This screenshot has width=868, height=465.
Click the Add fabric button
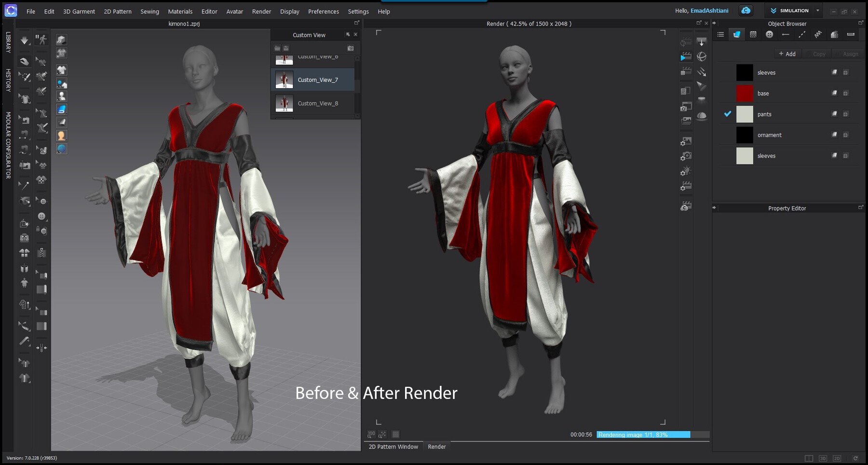click(x=787, y=54)
